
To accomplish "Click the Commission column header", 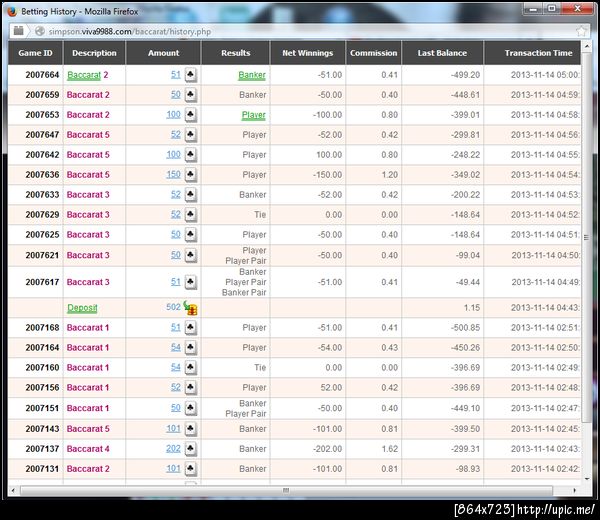I will (x=373, y=53).
